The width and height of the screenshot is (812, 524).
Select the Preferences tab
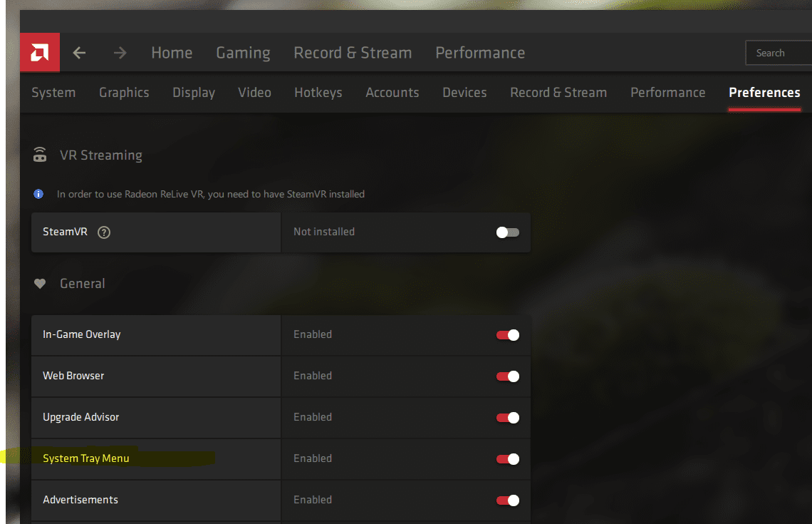[x=764, y=93]
